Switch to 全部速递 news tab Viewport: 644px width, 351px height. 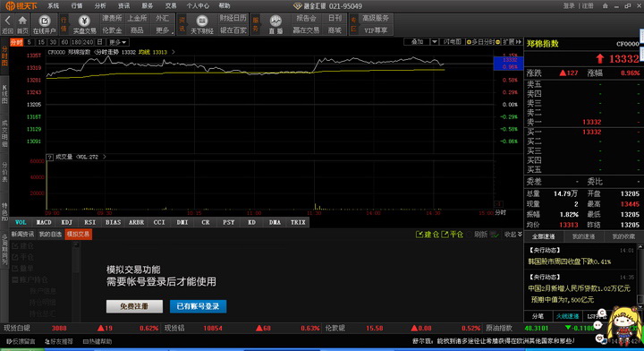544,236
